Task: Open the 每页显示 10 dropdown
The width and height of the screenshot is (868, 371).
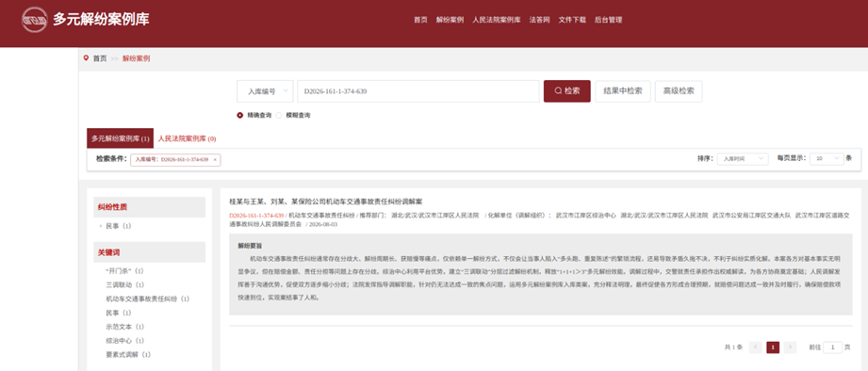Action: coord(827,159)
